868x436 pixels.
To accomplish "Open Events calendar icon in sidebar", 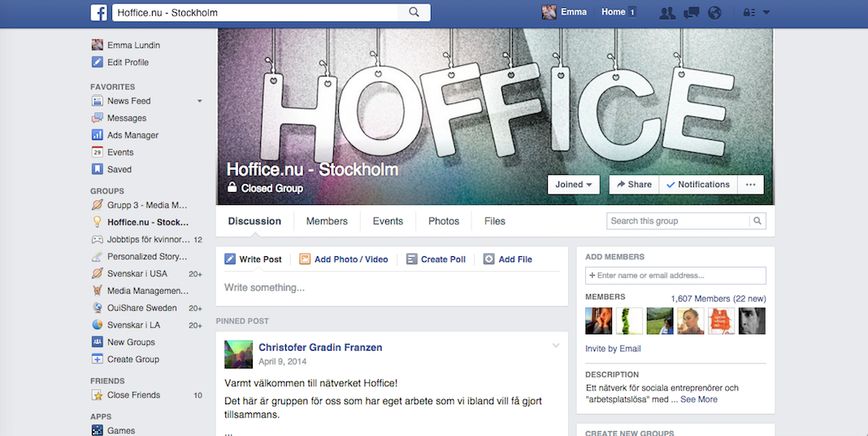I will click(98, 152).
